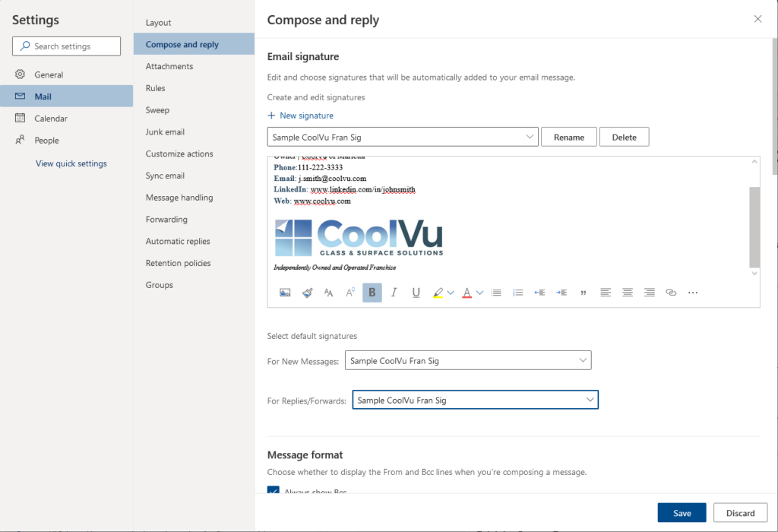Insert a hyperlink using the link icon
The height and width of the screenshot is (532, 778).
(x=671, y=293)
